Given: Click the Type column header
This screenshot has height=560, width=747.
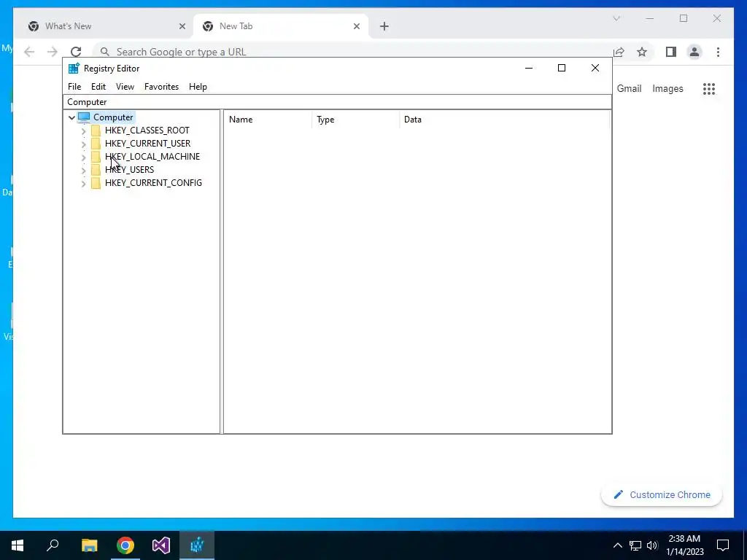Looking at the screenshot, I should tap(356, 120).
